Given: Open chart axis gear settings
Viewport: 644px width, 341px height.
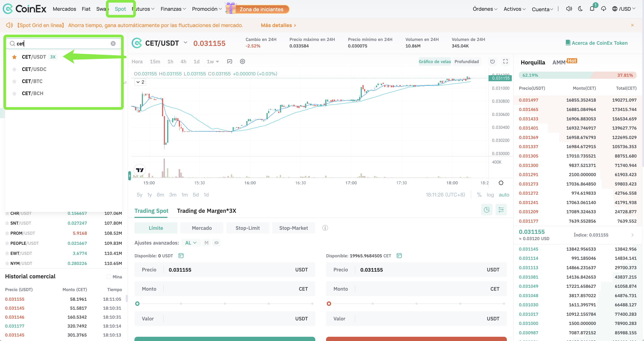Looking at the screenshot, I should pos(501,183).
